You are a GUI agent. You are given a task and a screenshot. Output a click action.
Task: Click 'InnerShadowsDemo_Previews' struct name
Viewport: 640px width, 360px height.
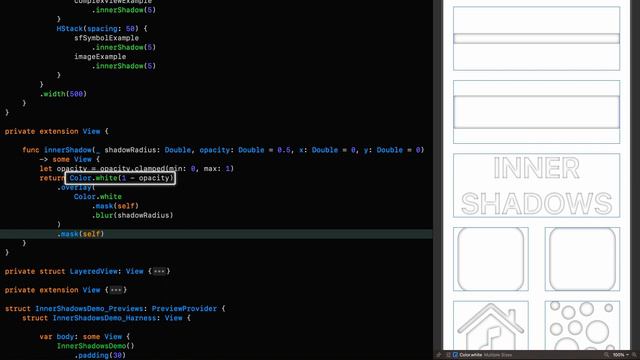89,309
